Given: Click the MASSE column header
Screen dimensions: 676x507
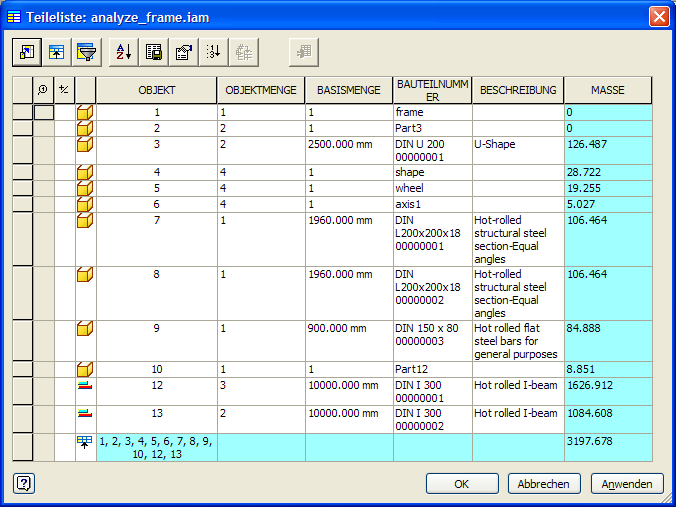Looking at the screenshot, I should click(607, 90).
